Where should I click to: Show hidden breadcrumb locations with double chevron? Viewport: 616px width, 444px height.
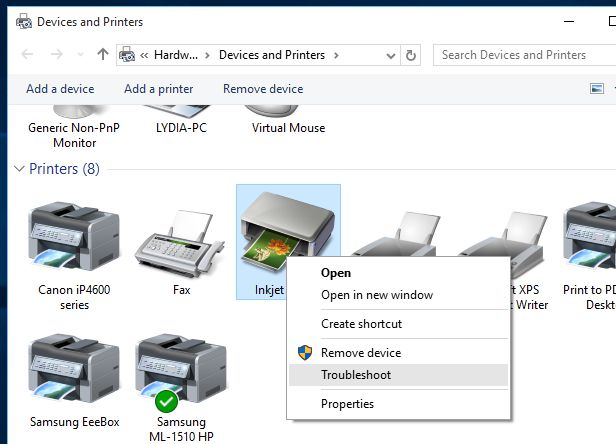(x=144, y=55)
